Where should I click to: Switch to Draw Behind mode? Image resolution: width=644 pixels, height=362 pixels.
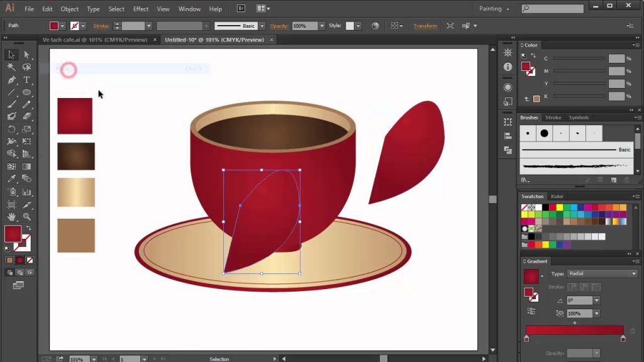point(19,273)
